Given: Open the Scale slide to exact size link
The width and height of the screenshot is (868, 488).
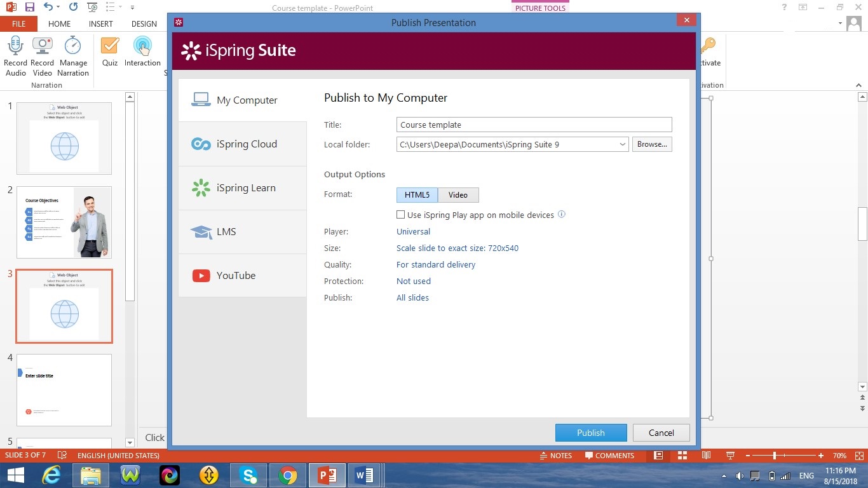Looking at the screenshot, I should [458, 248].
